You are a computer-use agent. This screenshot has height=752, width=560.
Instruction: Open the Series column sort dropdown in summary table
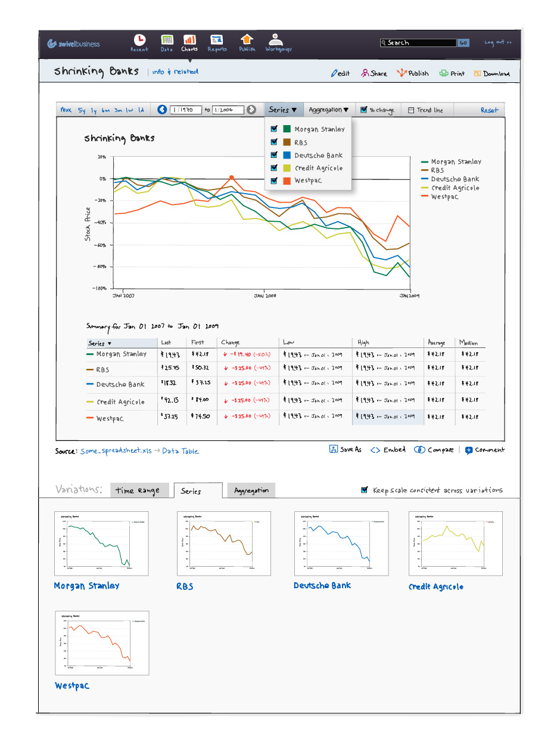[x=100, y=343]
